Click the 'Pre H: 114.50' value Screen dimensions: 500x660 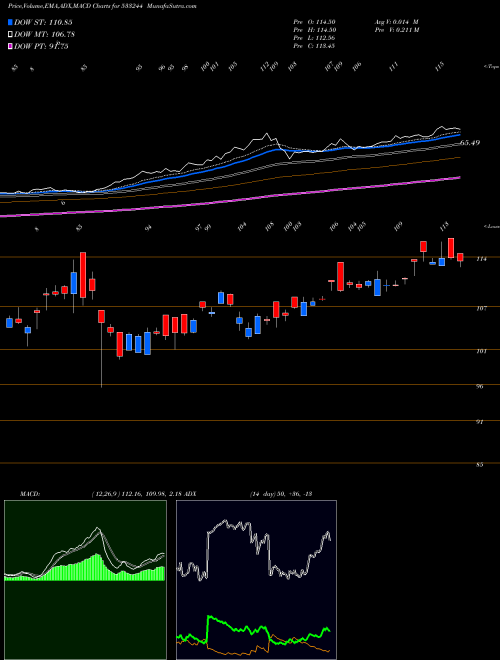pyautogui.click(x=314, y=30)
